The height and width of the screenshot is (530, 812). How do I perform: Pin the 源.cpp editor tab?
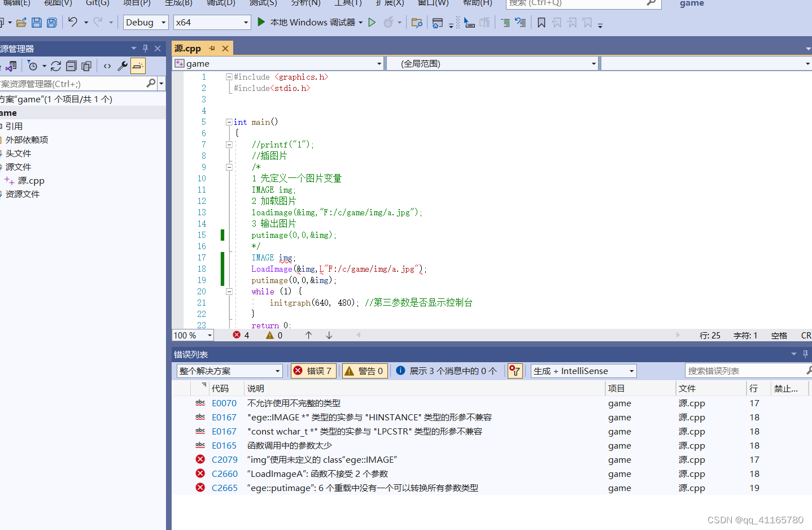pyautogui.click(x=212, y=49)
